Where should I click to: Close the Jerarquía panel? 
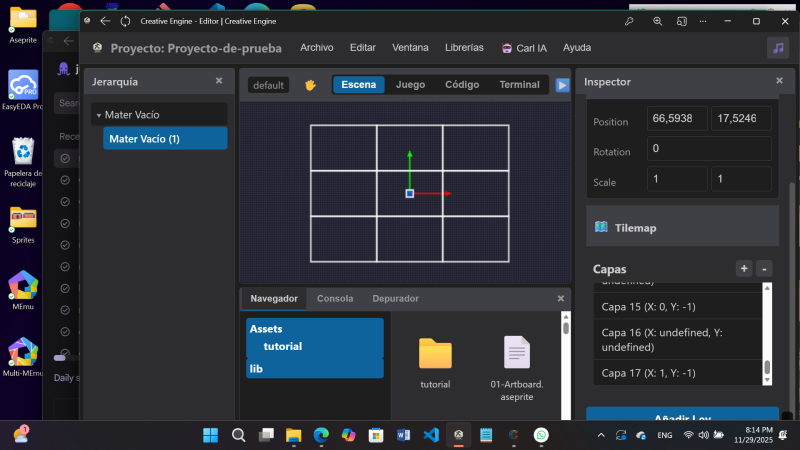[219, 81]
